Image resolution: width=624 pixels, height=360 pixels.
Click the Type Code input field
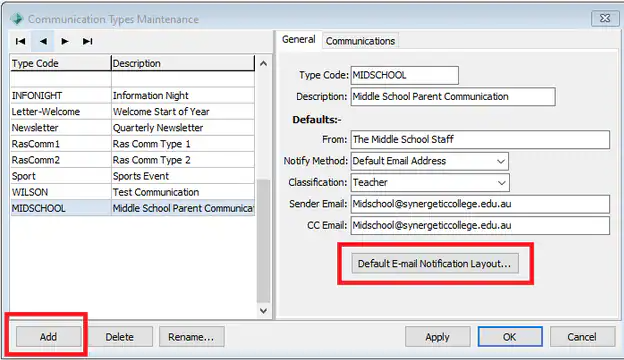click(x=404, y=75)
